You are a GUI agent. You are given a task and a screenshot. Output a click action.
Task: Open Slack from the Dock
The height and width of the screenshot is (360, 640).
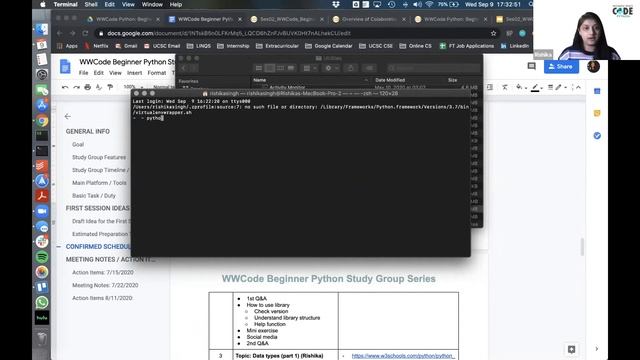coord(42,242)
